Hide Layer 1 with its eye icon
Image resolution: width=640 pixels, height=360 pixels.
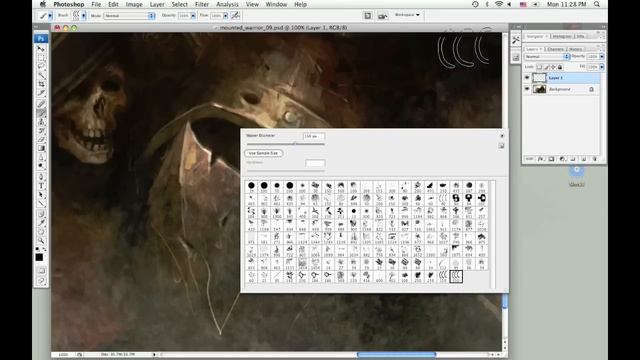pyautogui.click(x=527, y=78)
